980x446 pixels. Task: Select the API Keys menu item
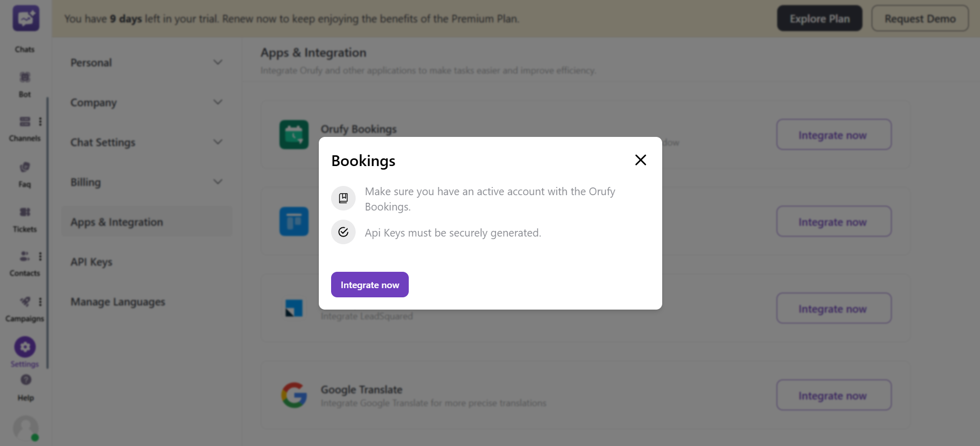coord(91,262)
